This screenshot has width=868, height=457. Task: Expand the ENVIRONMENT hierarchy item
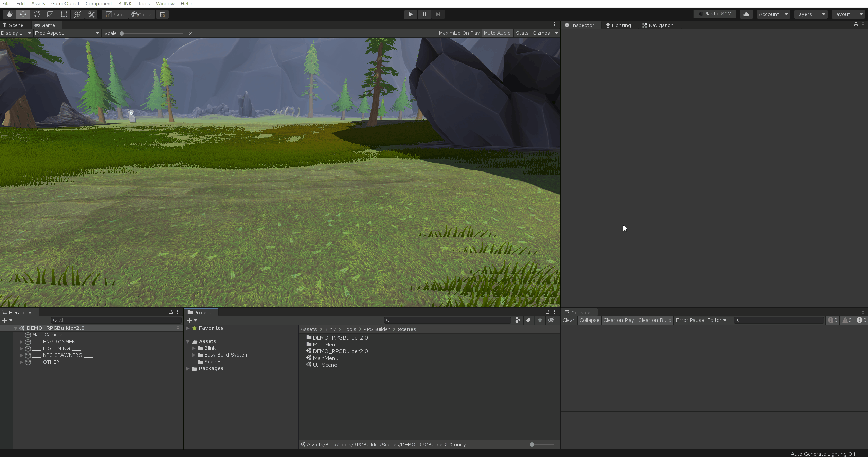click(21, 342)
